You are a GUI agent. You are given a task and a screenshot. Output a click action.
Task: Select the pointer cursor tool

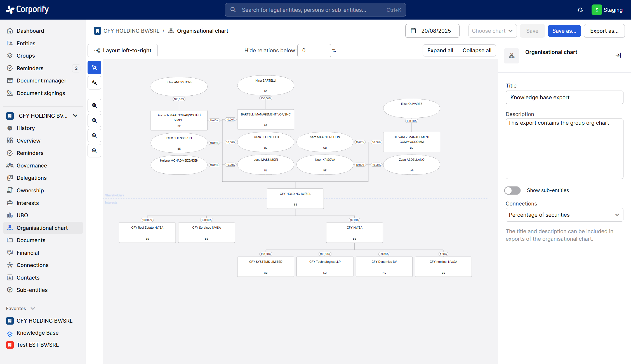click(94, 68)
